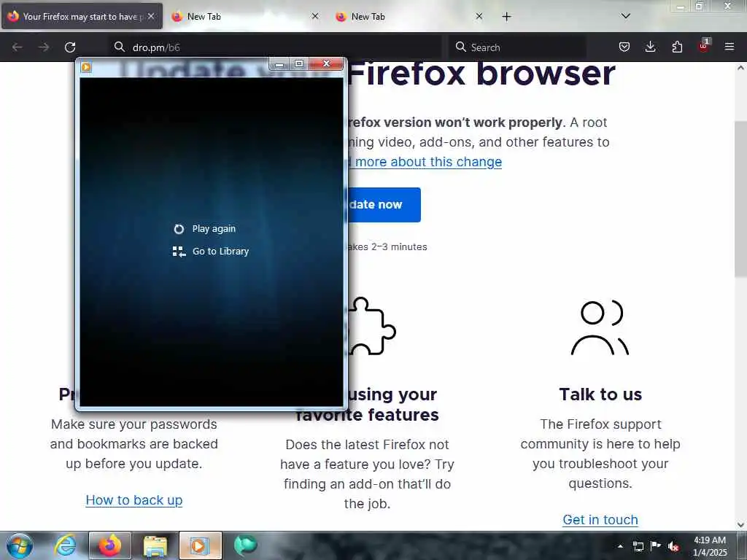Switch to the third New Tab
This screenshot has width=747, height=560.
[410, 17]
